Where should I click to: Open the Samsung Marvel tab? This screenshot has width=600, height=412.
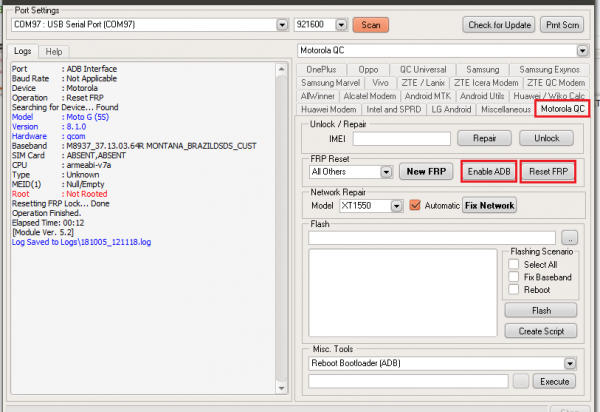click(x=330, y=83)
